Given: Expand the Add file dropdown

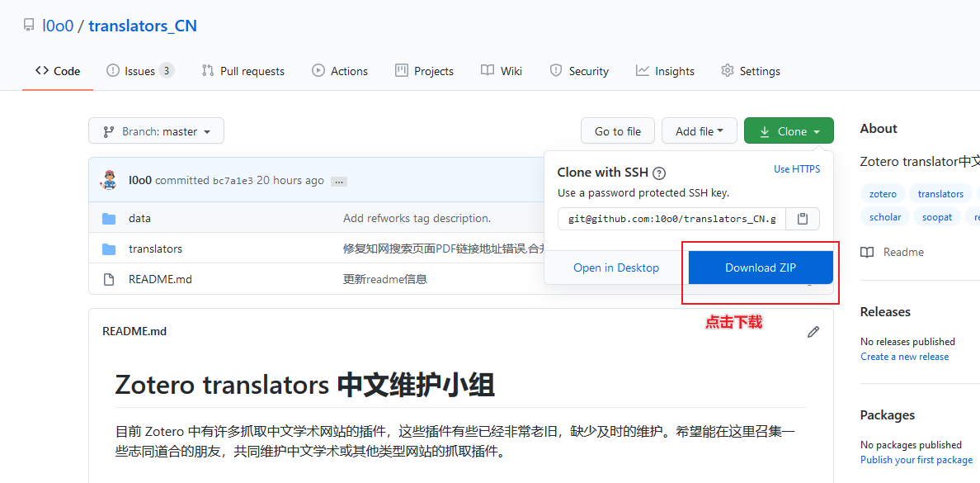Looking at the screenshot, I should [x=700, y=131].
